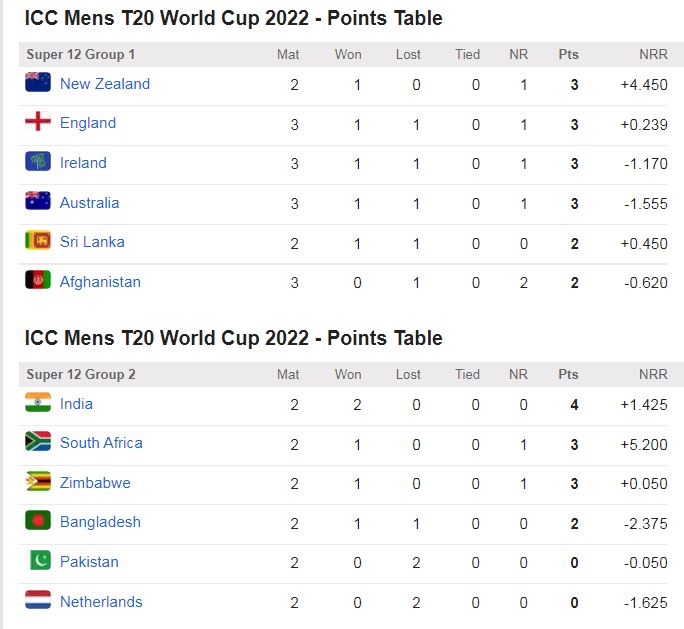Screen dimensions: 684x629
Task: Click the Netherlands flag icon
Action: click(x=38, y=601)
